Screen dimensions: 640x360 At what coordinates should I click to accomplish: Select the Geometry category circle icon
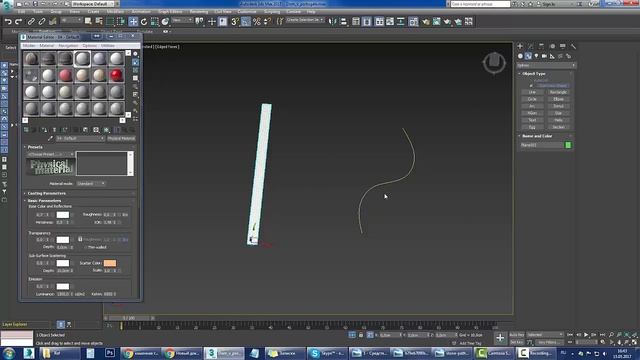[520, 56]
